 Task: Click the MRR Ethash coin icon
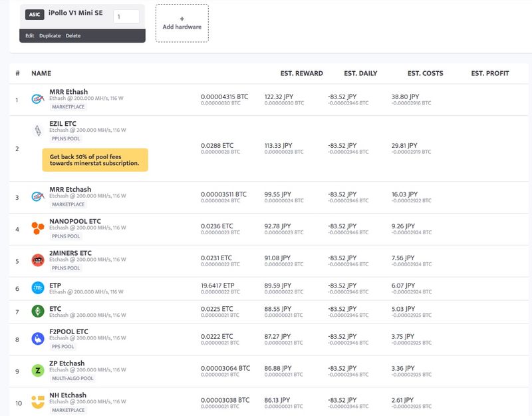coord(38,99)
